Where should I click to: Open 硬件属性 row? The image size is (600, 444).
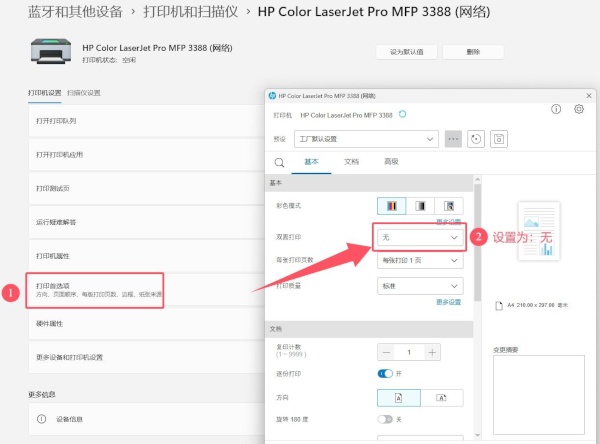click(x=147, y=324)
